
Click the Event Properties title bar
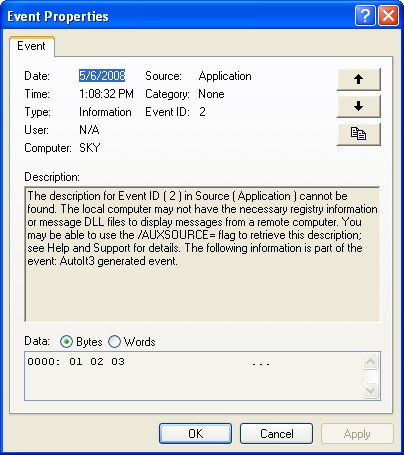point(180,16)
